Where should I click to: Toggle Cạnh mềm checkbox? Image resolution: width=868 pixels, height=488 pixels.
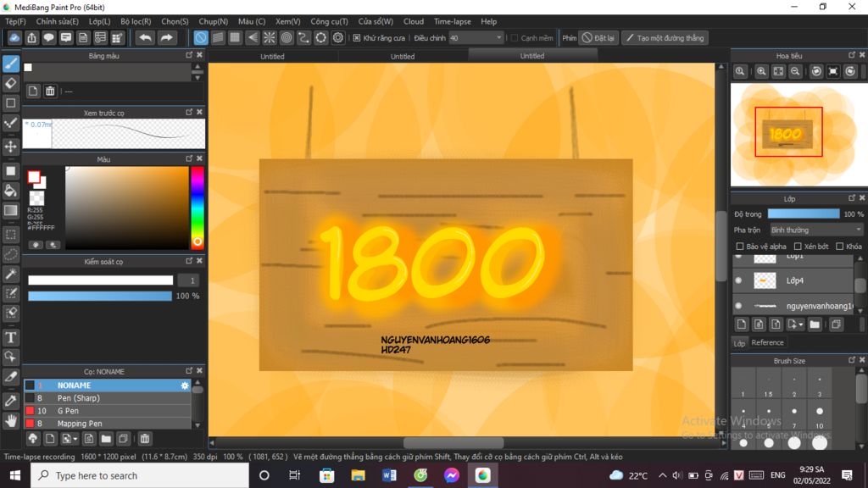(515, 38)
